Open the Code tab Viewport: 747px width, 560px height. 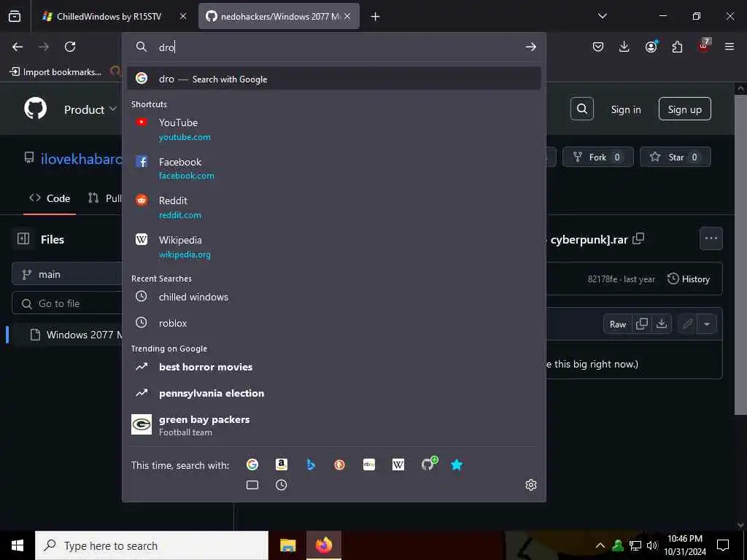point(50,198)
